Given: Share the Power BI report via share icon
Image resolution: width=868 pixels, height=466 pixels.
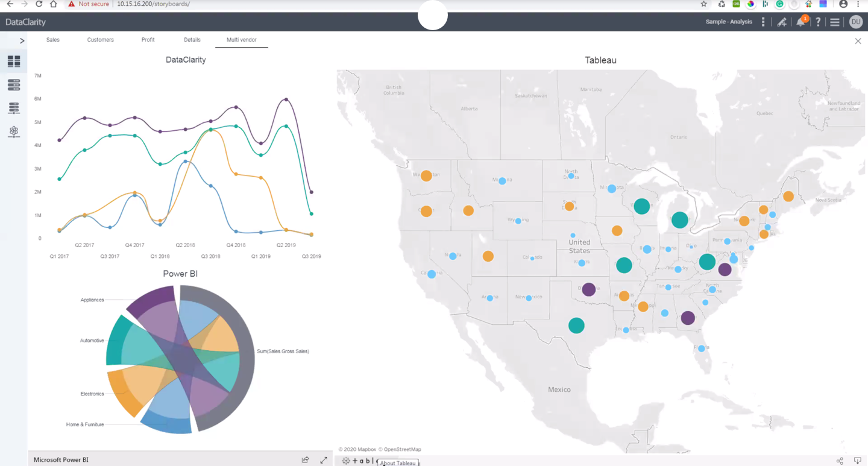Looking at the screenshot, I should coord(305,460).
